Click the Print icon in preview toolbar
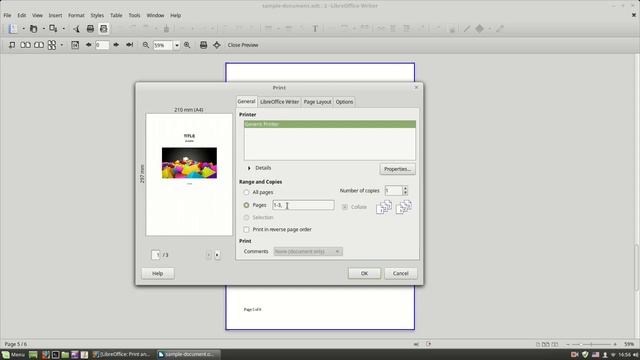640x360 pixels. pyautogui.click(x=203, y=45)
